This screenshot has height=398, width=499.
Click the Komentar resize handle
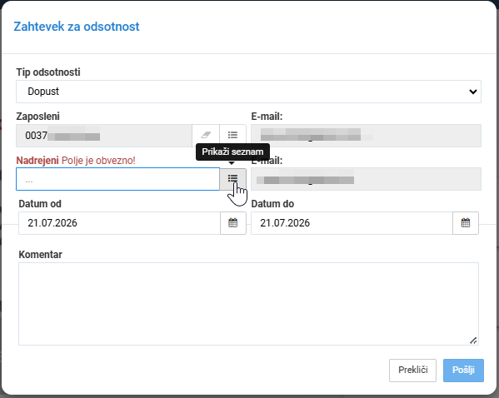pos(473,341)
